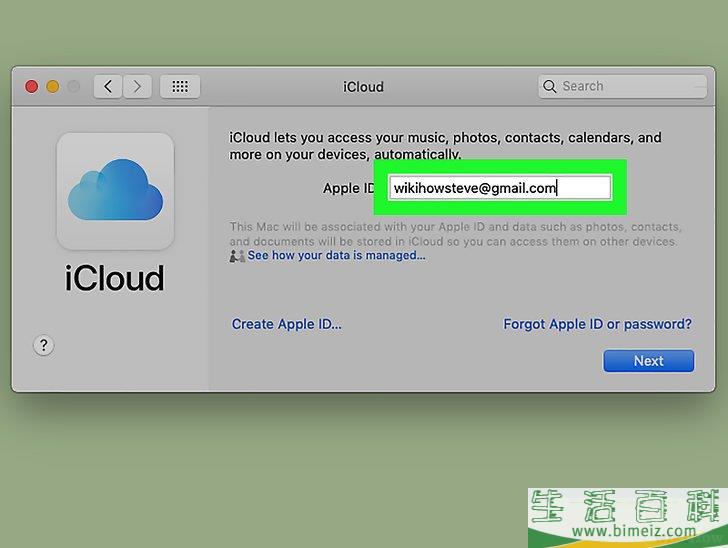Focus the Apple ID email field

point(500,188)
